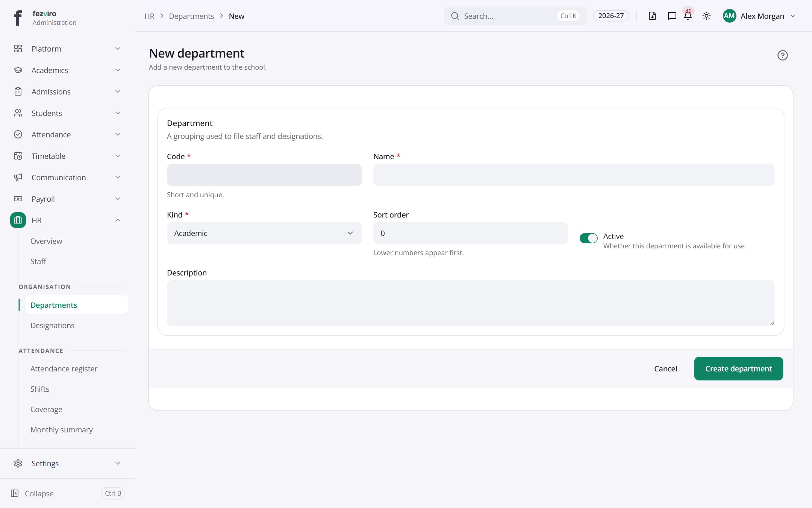Image resolution: width=812 pixels, height=508 pixels.
Task: Click the Collapse sidebar icon
Action: [x=15, y=493]
